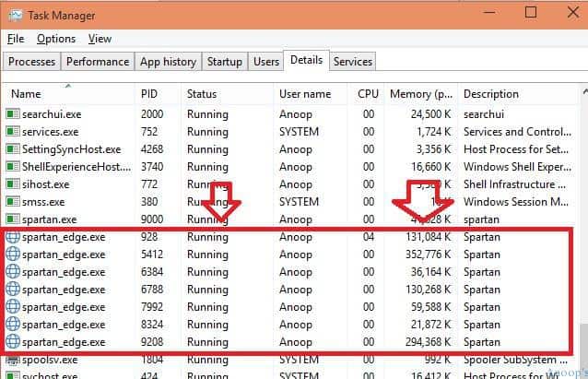588x379 pixels.
Task: Select the services.exe process icon
Action: [x=13, y=131]
